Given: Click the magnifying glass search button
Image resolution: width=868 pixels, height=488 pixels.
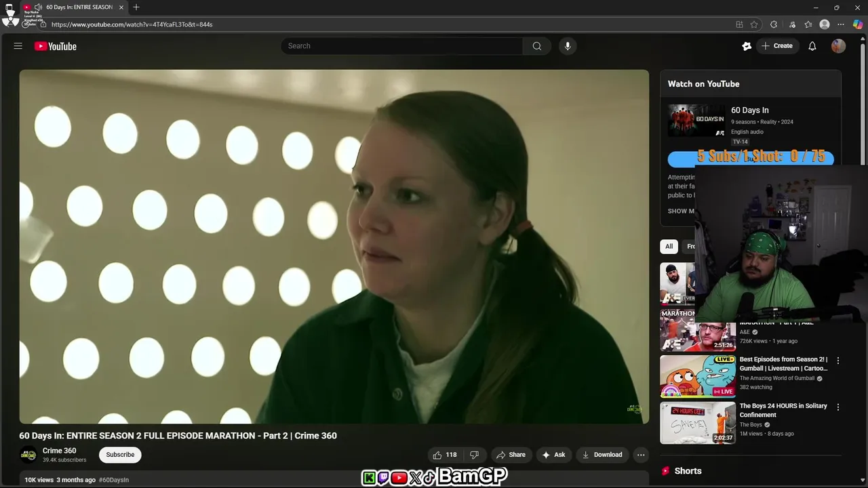Looking at the screenshot, I should [x=536, y=46].
